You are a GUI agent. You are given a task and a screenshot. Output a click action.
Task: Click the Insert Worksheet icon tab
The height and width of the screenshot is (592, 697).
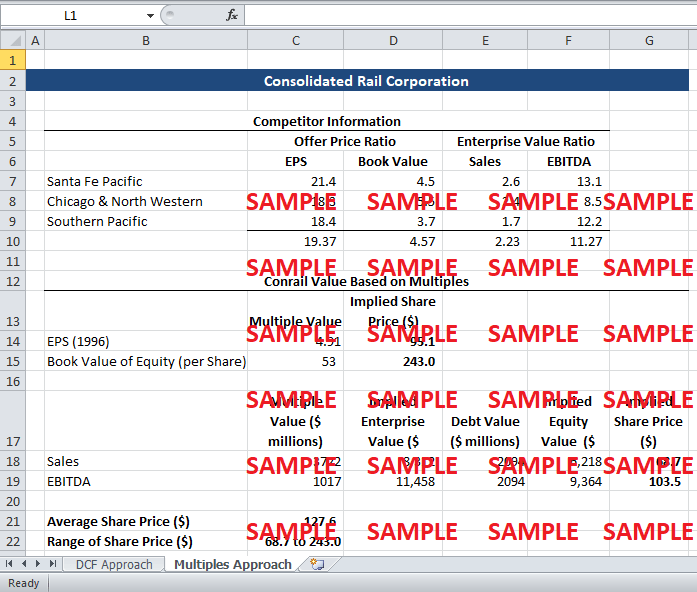tap(317, 564)
